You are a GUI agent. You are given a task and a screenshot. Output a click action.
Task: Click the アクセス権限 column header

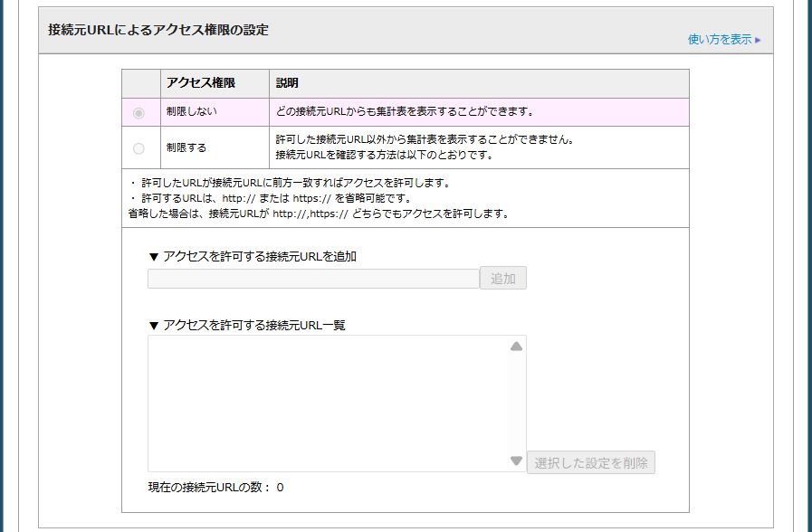(200, 83)
